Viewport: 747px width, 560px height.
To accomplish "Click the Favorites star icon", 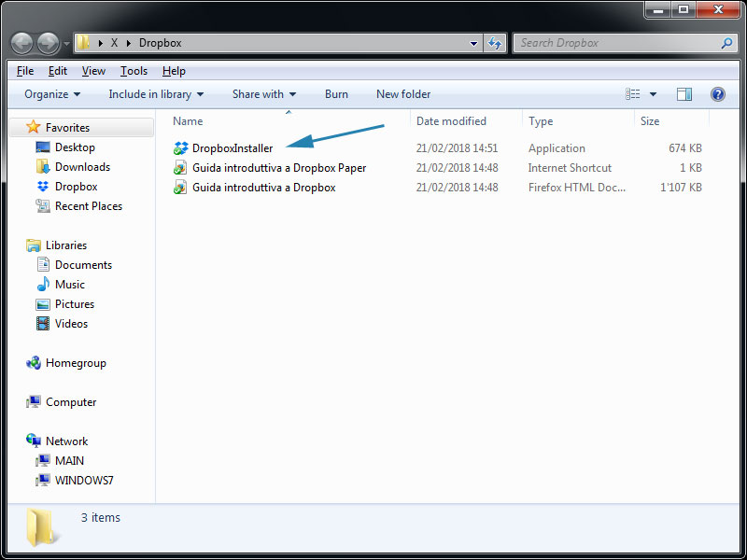I will pos(33,127).
